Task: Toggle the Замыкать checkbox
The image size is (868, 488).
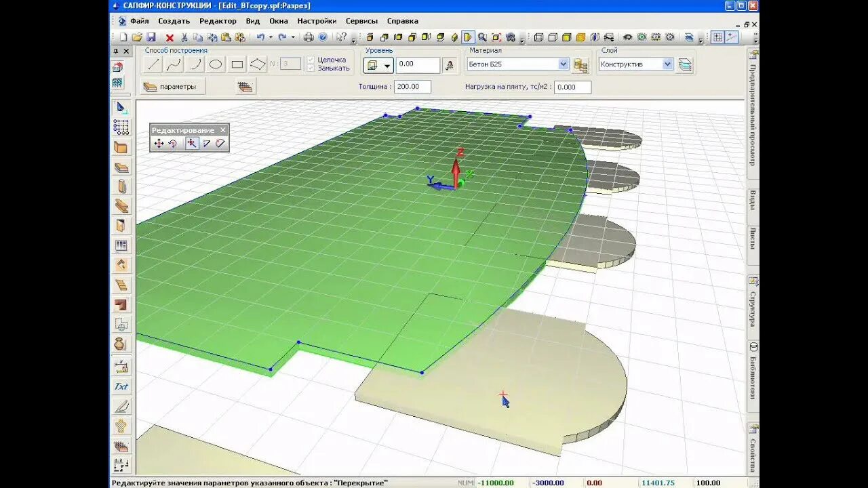Action: tap(311, 68)
